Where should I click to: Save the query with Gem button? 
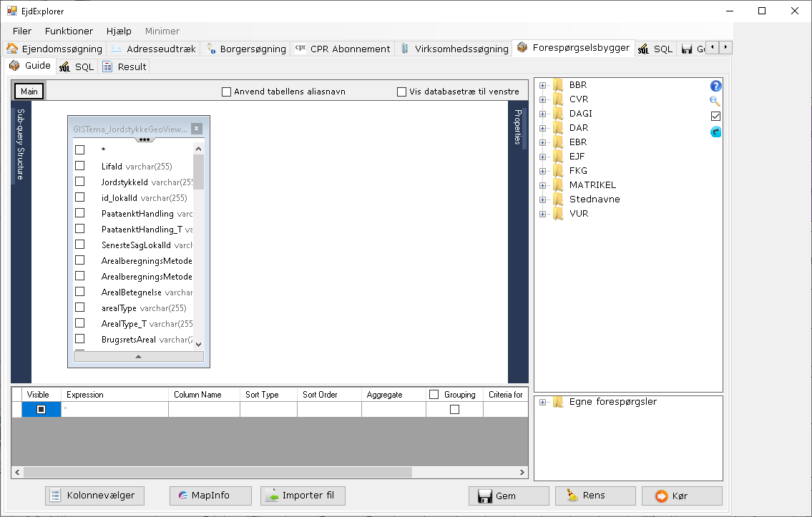click(509, 496)
